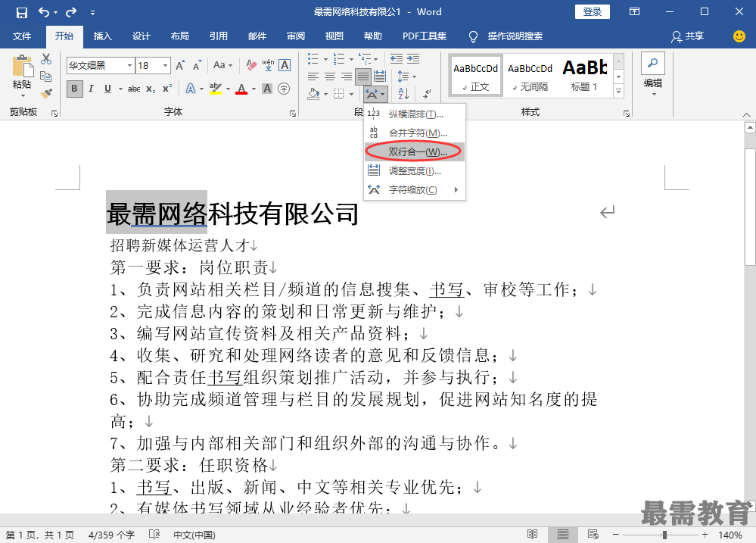Open the 审阅 ribbon tab
Viewport: 756px width, 543px height.
[x=296, y=36]
